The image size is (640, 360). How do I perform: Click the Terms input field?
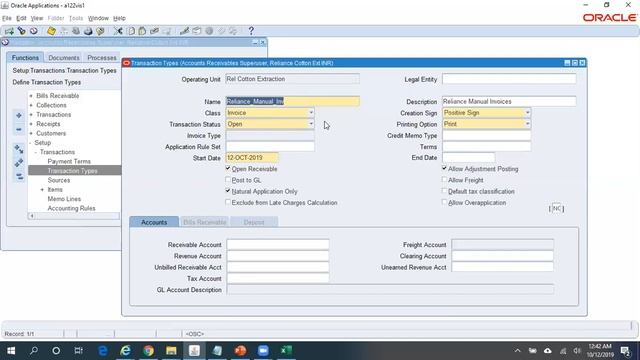pyautogui.click(x=487, y=147)
